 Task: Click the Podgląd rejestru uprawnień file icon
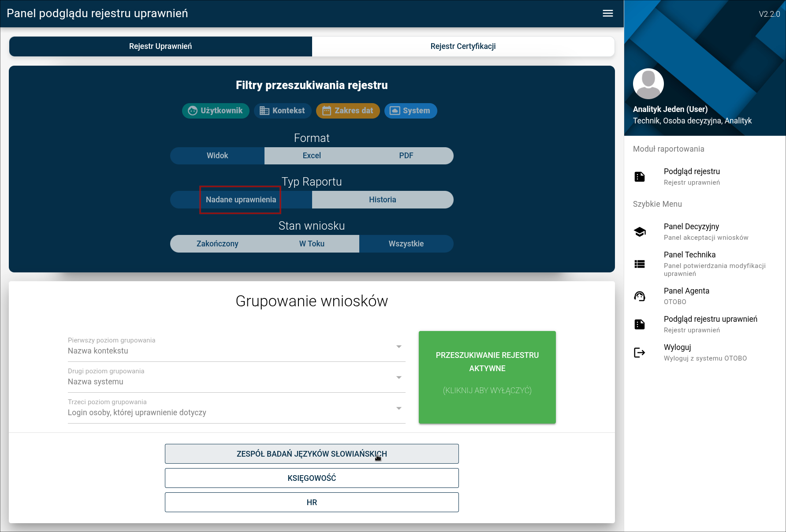point(640,324)
